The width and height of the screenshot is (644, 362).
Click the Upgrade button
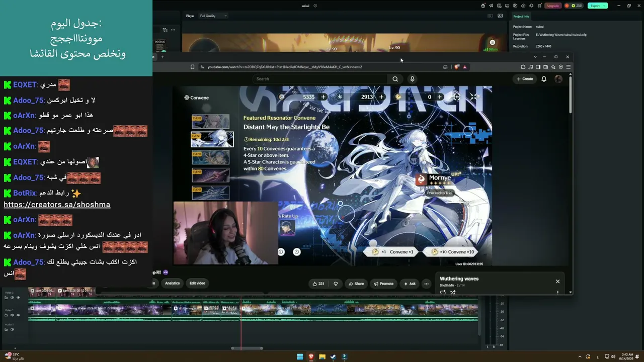[553, 6]
